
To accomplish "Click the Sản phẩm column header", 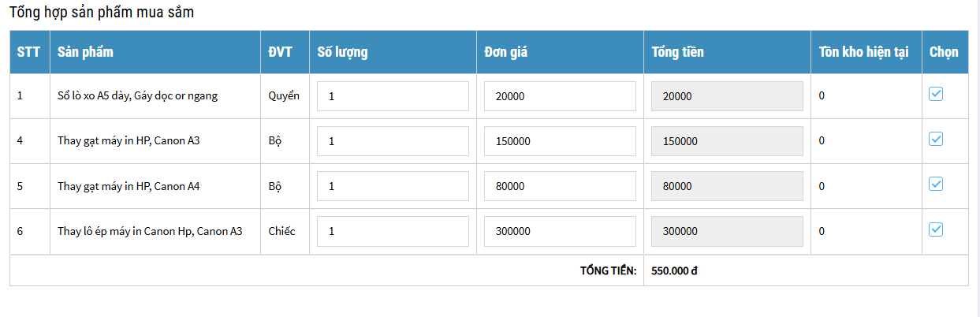I will pyautogui.click(x=85, y=52).
